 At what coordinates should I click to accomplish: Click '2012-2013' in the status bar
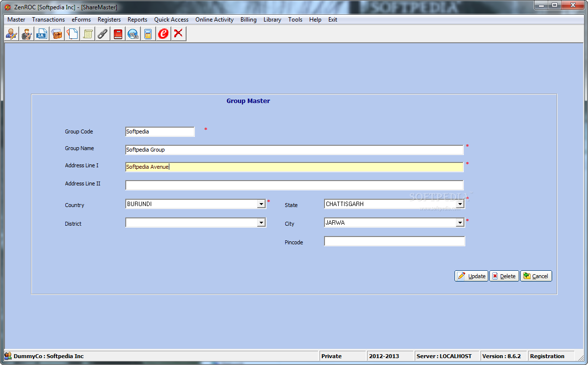pyautogui.click(x=384, y=356)
